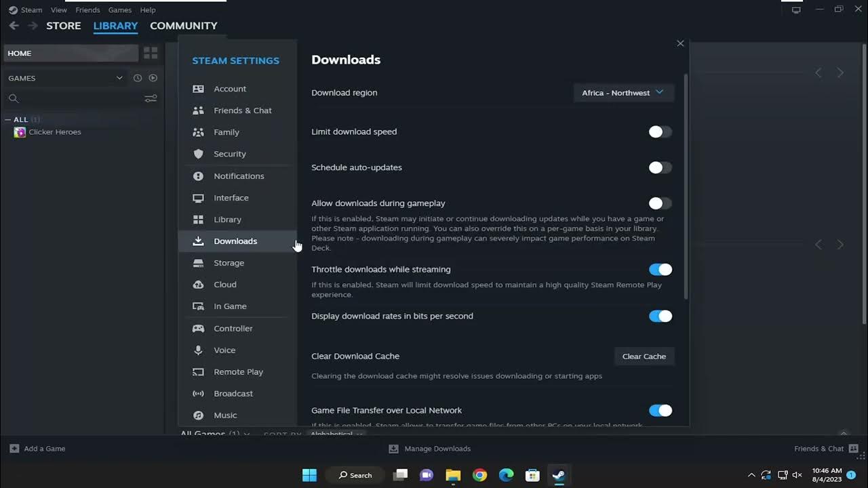Screen dimensions: 868x488
Task: Open advanced filter sliders icon
Action: coord(151,98)
